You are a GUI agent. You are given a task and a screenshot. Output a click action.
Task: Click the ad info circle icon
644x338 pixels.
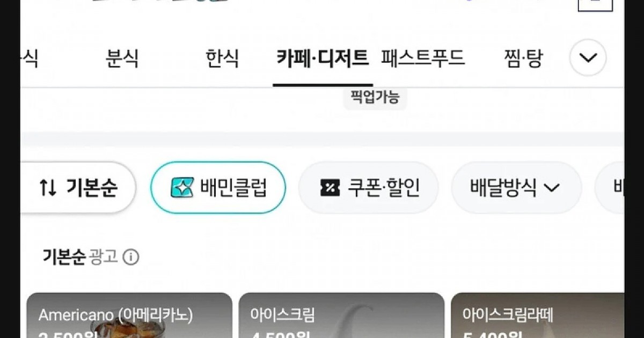(x=130, y=258)
